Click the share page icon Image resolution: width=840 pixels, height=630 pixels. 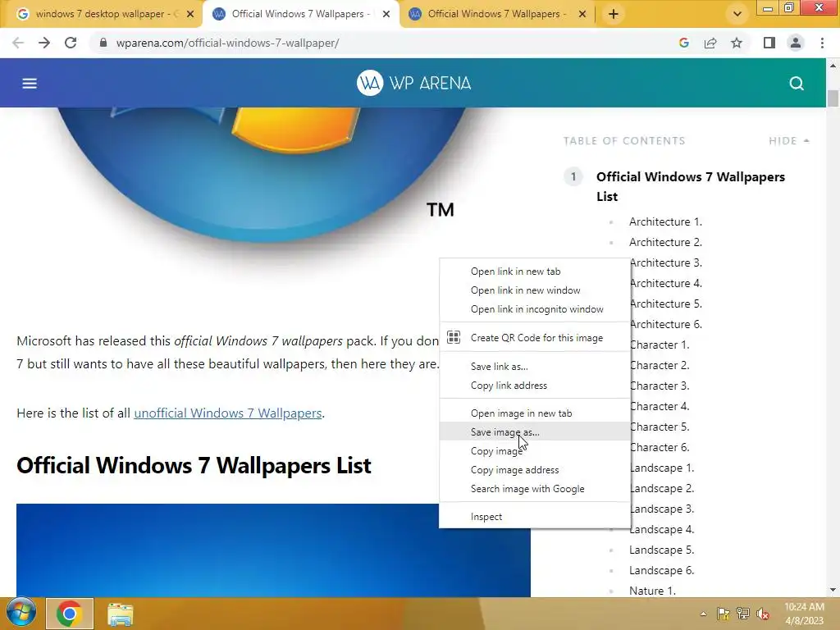710,43
